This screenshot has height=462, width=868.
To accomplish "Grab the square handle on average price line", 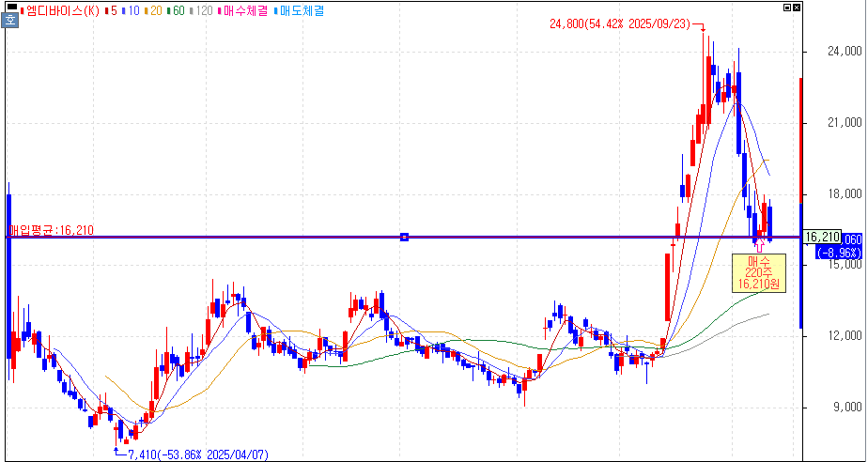I will tap(404, 237).
